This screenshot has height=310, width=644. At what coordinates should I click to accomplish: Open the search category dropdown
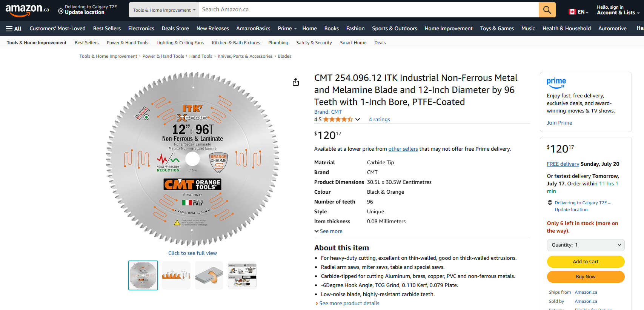(164, 10)
